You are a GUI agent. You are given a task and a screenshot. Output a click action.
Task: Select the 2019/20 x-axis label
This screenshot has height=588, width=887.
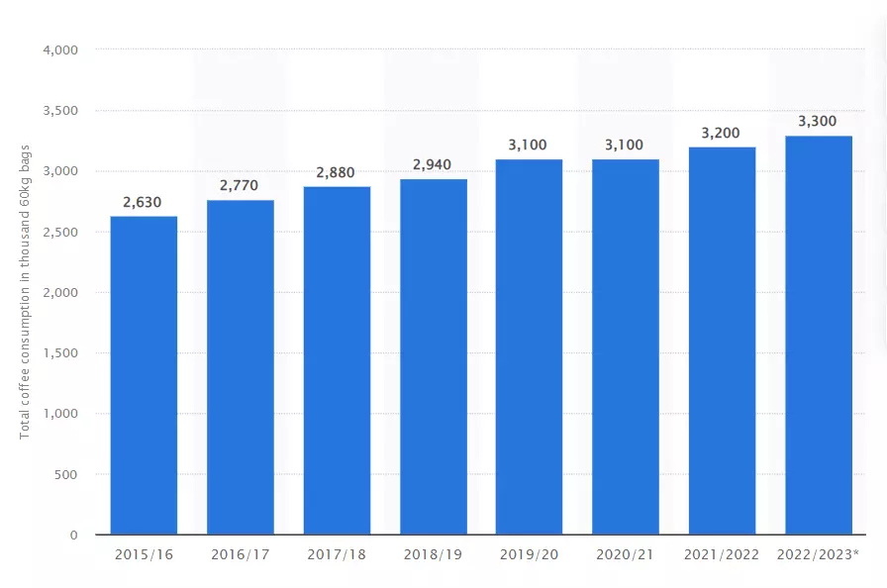coord(529,554)
